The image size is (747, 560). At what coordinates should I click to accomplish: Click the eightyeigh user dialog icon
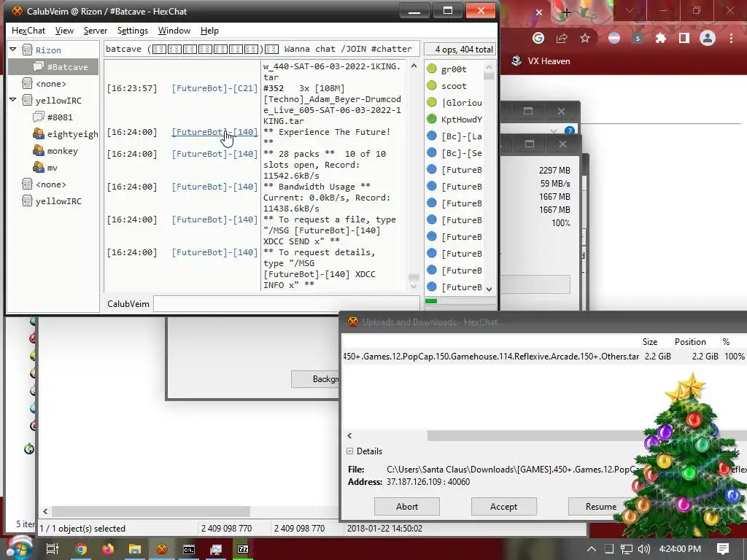pos(39,134)
